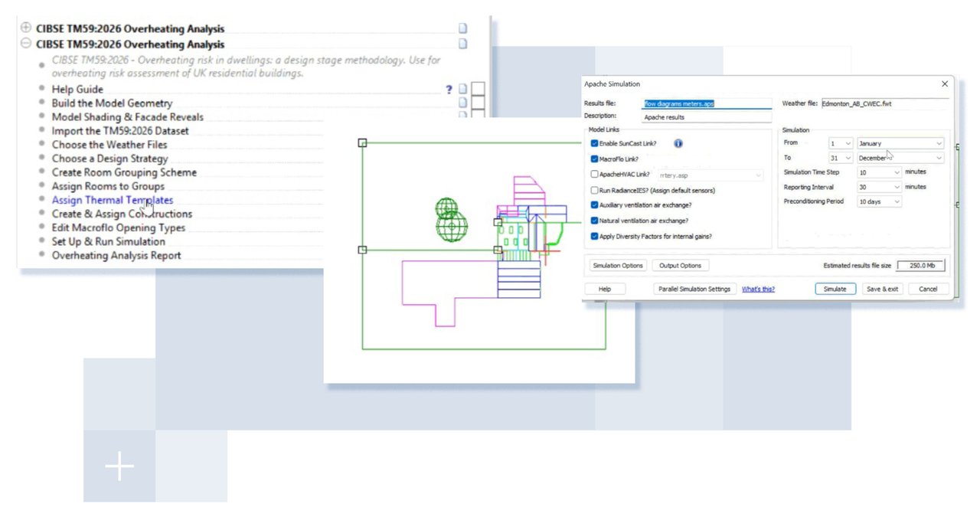Close the Apache Simulation dialog
Screen dimensions: 980x517
tap(944, 83)
